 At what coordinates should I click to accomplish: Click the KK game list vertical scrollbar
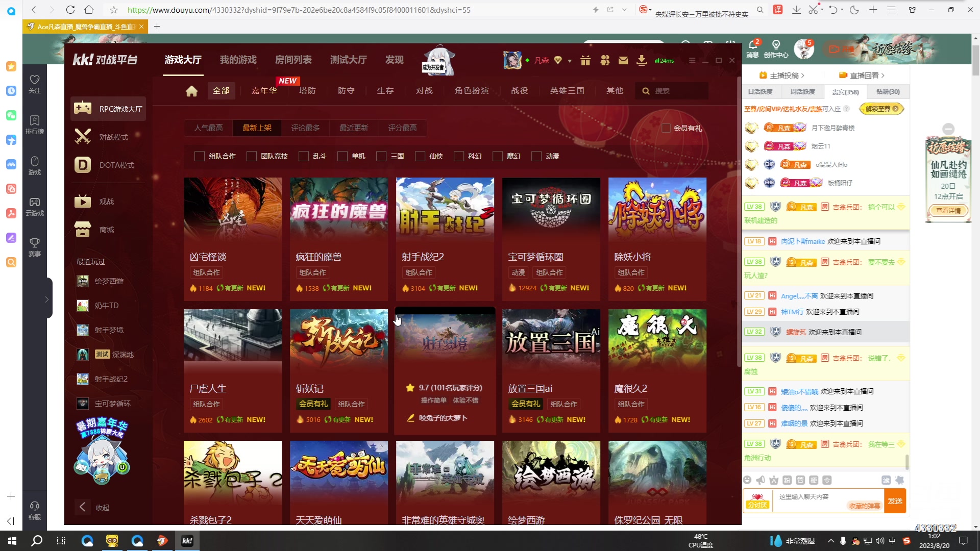(x=739, y=222)
